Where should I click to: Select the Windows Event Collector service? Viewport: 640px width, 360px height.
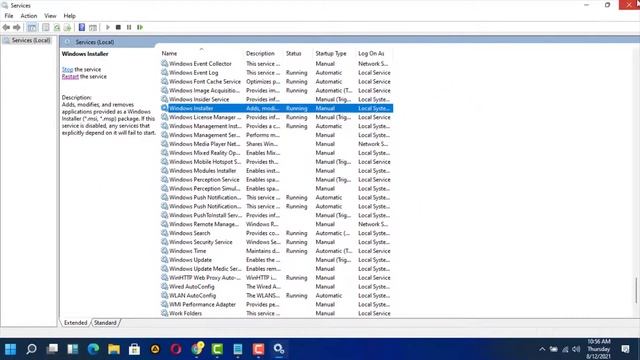[x=276, y=64]
